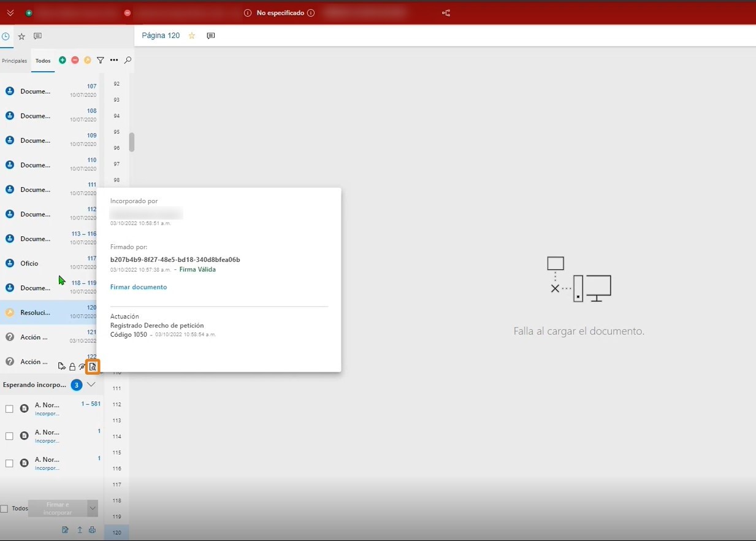756x541 pixels.
Task: Jump to page 114 in page strip
Action: click(x=116, y=437)
